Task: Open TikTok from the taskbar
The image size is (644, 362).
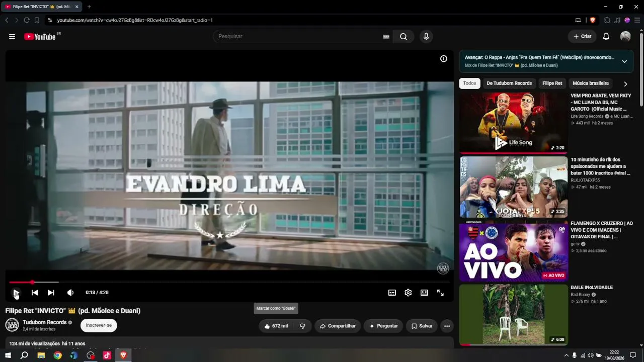Action: coord(107,355)
